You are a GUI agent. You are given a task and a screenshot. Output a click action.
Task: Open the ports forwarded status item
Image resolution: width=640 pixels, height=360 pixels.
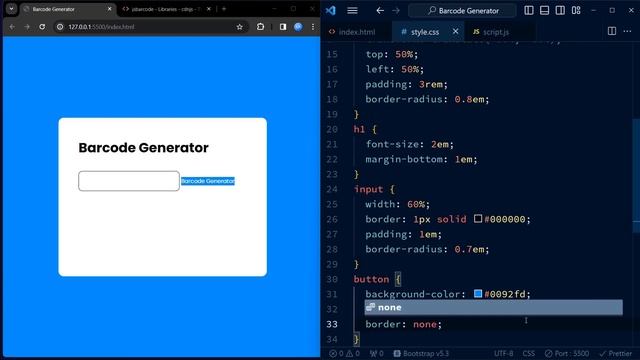point(377,353)
